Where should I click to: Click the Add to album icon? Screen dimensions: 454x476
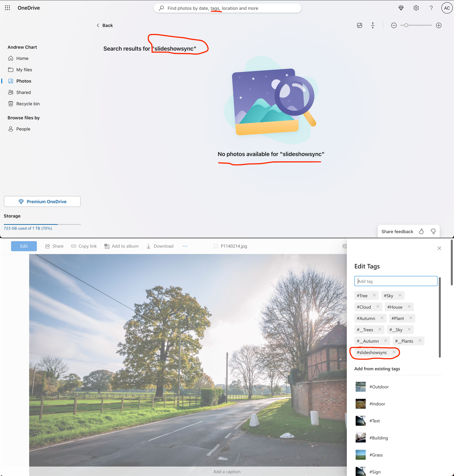click(x=107, y=246)
